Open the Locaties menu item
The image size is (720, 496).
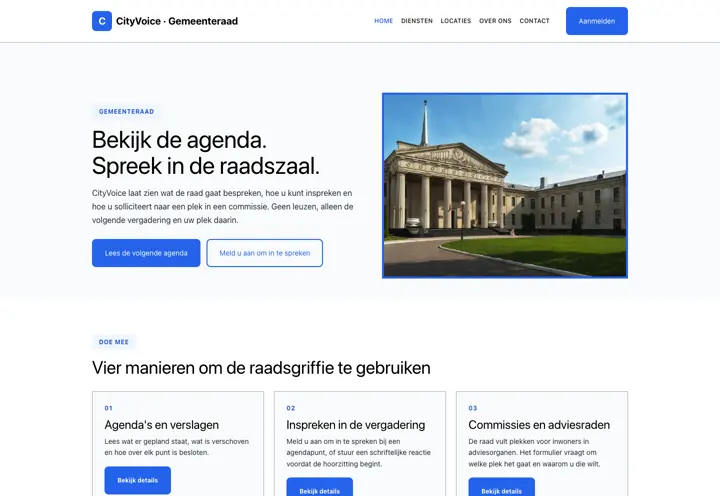pyautogui.click(x=456, y=21)
